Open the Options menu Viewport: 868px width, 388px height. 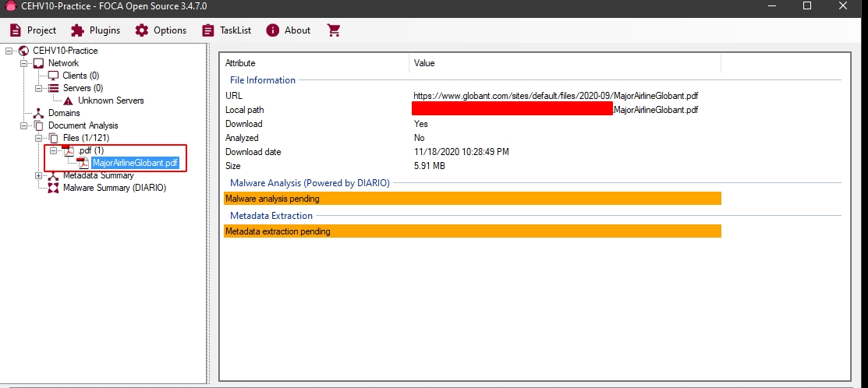161,30
